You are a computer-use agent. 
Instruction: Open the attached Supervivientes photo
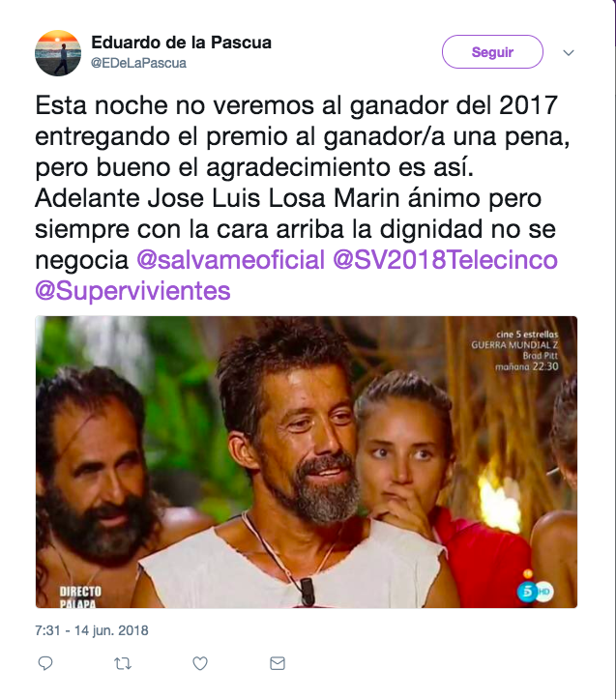pos(307,462)
